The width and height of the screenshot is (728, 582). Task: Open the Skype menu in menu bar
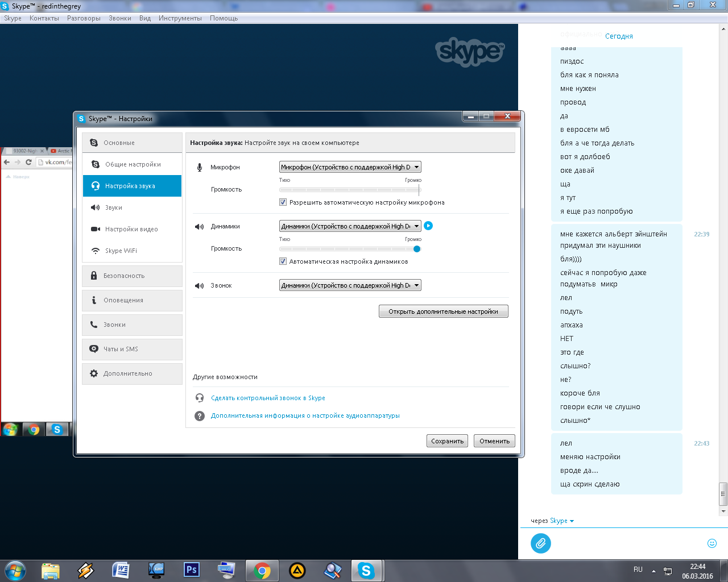tap(13, 18)
